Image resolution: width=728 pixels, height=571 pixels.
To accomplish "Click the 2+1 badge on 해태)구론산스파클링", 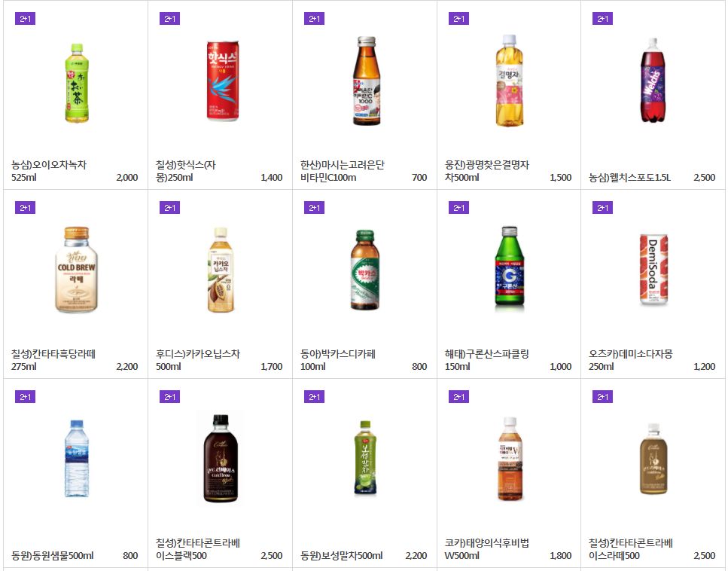I will coord(458,208).
